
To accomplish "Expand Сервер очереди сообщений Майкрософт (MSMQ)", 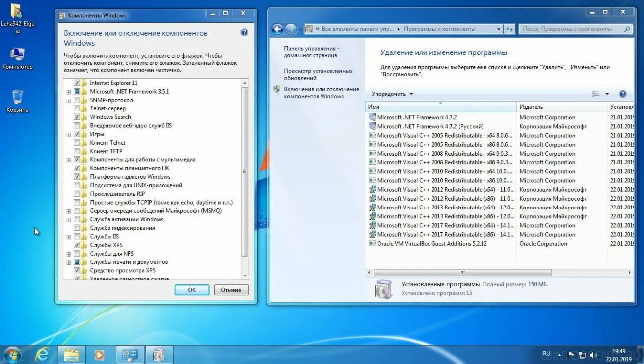I will 69,211.
